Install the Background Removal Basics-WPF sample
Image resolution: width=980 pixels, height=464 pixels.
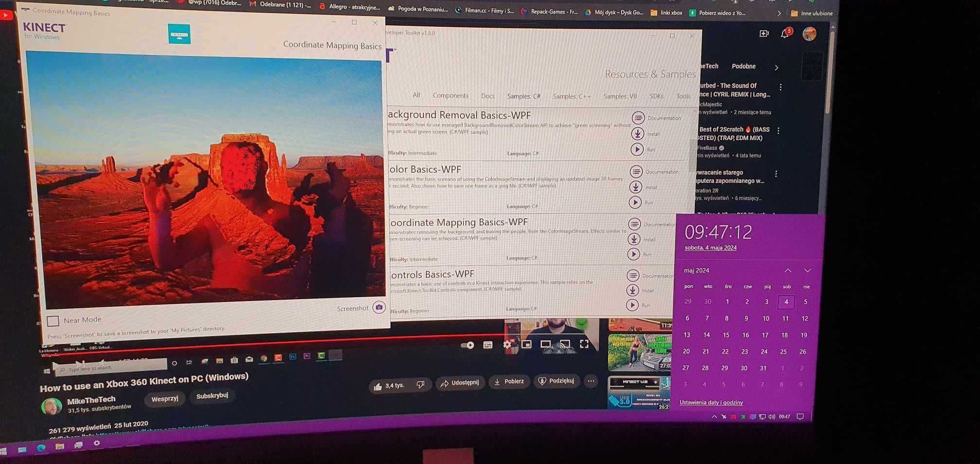[637, 133]
